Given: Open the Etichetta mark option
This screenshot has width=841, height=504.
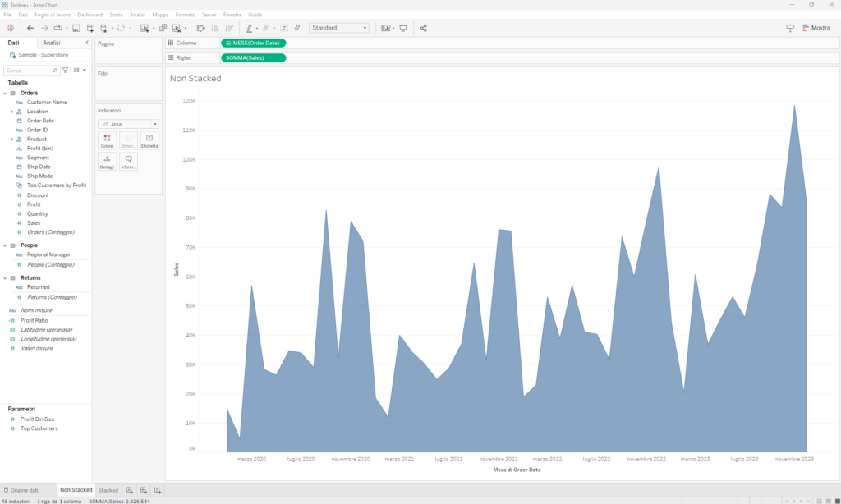Looking at the screenshot, I should (x=149, y=139).
